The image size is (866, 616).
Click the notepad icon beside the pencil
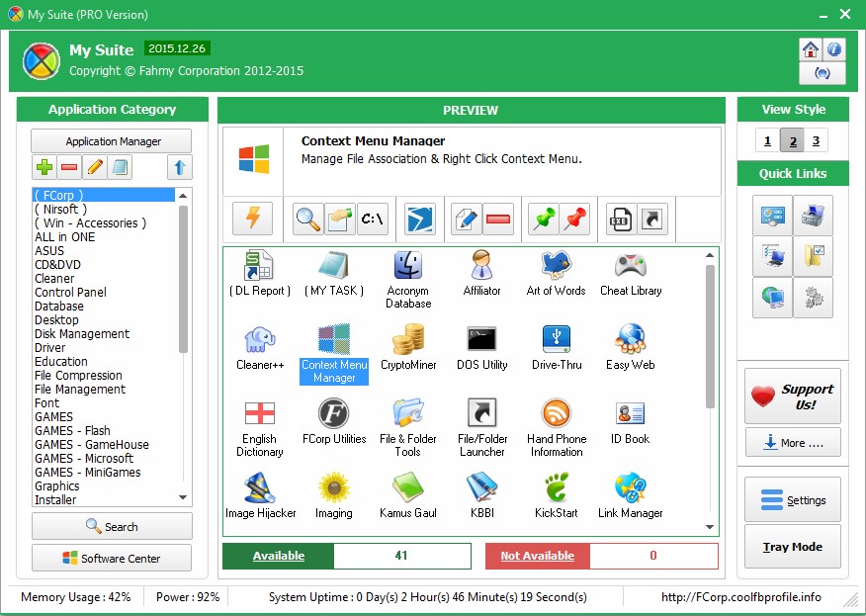[120, 167]
